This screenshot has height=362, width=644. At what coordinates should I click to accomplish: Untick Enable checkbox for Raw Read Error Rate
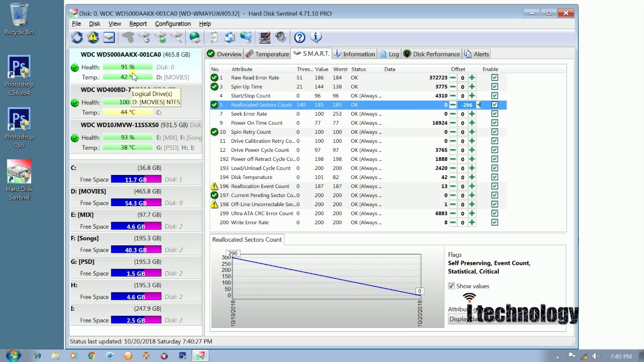(x=495, y=78)
